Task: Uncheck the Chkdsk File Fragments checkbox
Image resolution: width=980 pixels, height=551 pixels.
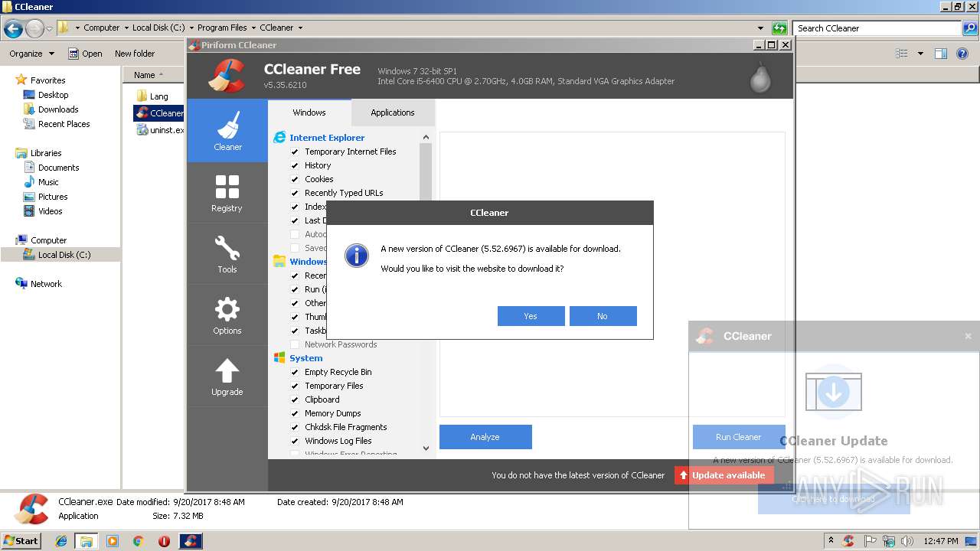Action: click(x=295, y=427)
